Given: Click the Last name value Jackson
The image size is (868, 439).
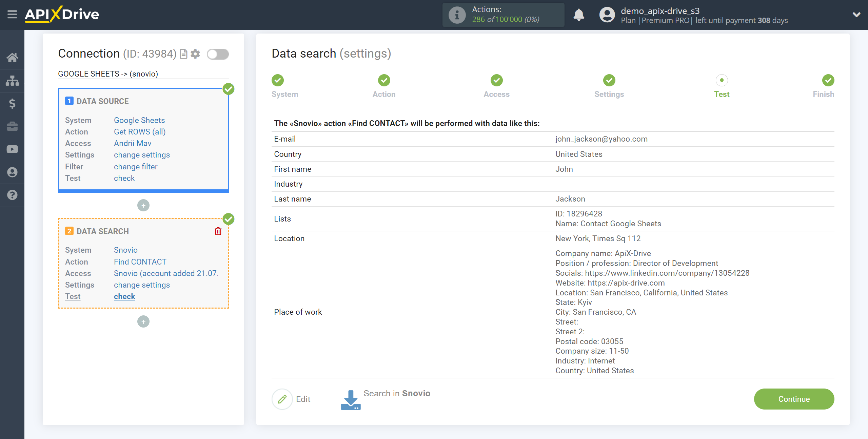Looking at the screenshot, I should [570, 199].
